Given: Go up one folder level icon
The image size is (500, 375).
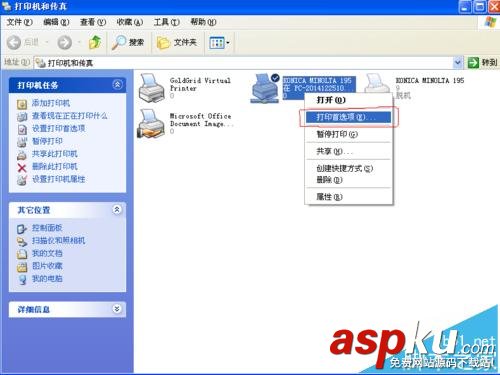Looking at the screenshot, I should [x=95, y=42].
